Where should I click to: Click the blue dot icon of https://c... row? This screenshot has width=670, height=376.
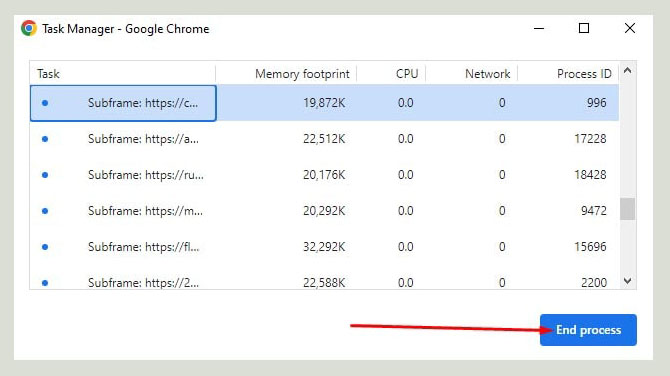[45, 103]
